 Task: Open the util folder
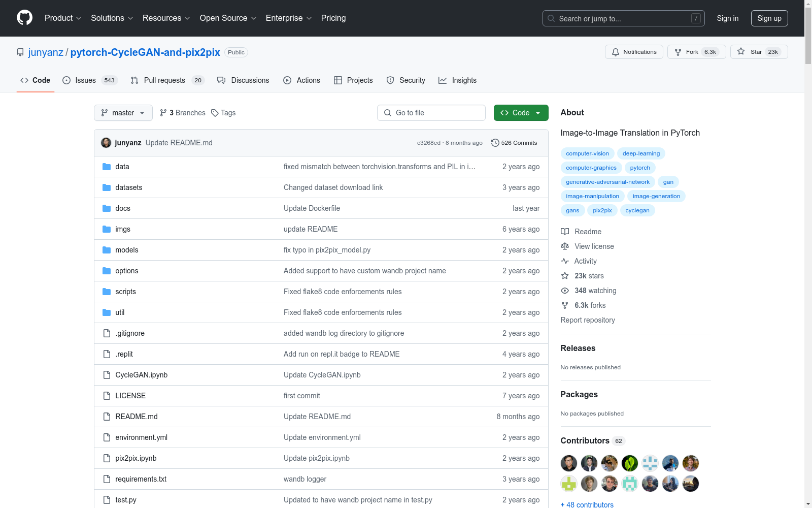tap(120, 312)
